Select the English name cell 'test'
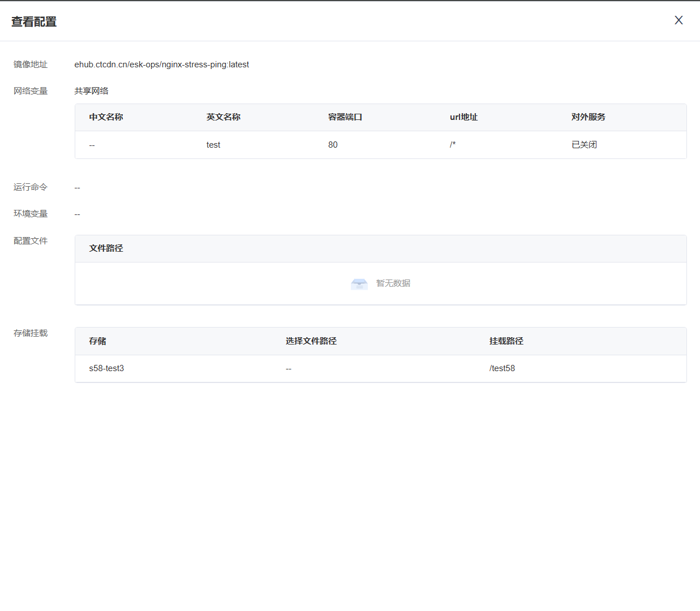The width and height of the screenshot is (700, 611). click(213, 145)
